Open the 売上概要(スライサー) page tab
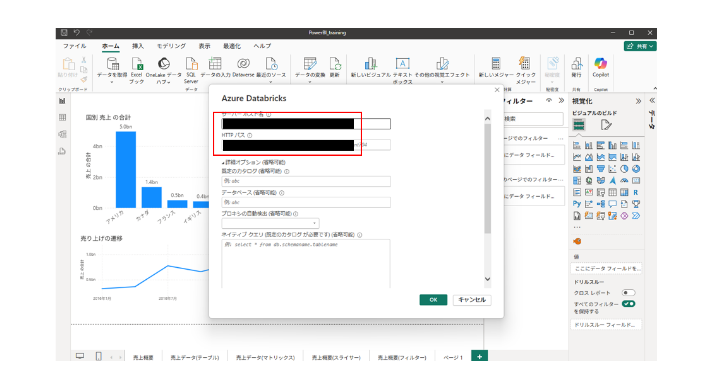Viewport: 721px width, 386px height. tap(336, 357)
